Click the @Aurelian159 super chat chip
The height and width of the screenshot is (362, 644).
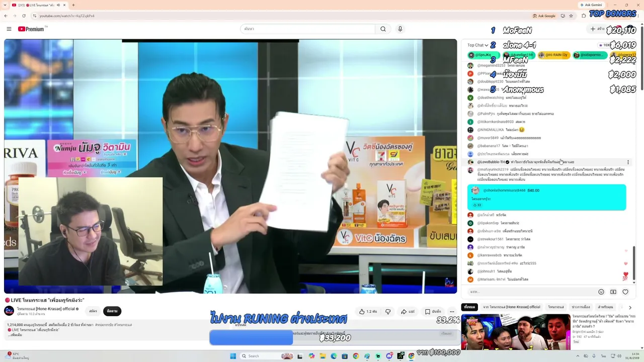pos(518,55)
